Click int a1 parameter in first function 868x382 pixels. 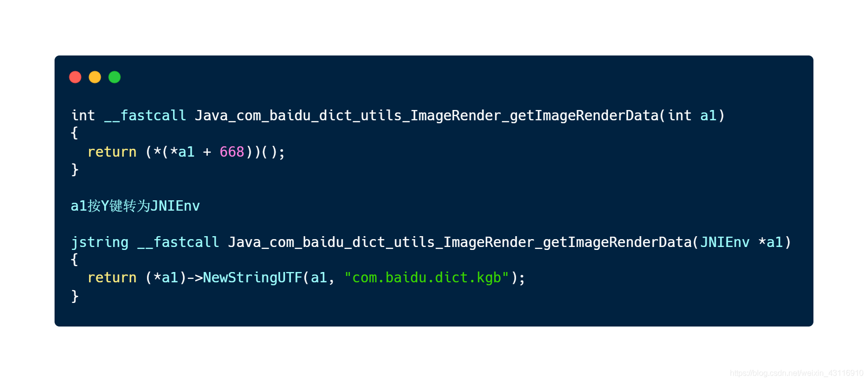[692, 115]
